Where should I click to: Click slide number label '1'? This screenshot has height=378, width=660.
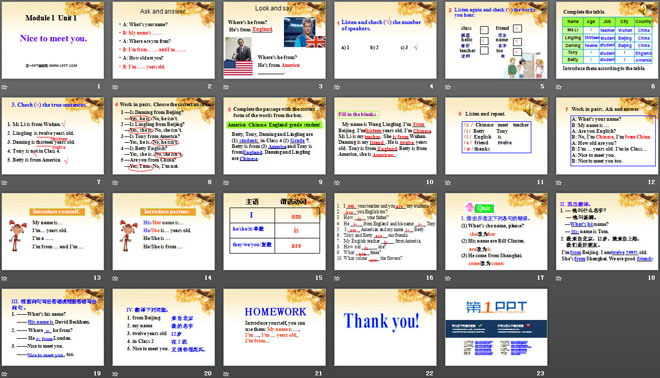pyautogui.click(x=99, y=86)
